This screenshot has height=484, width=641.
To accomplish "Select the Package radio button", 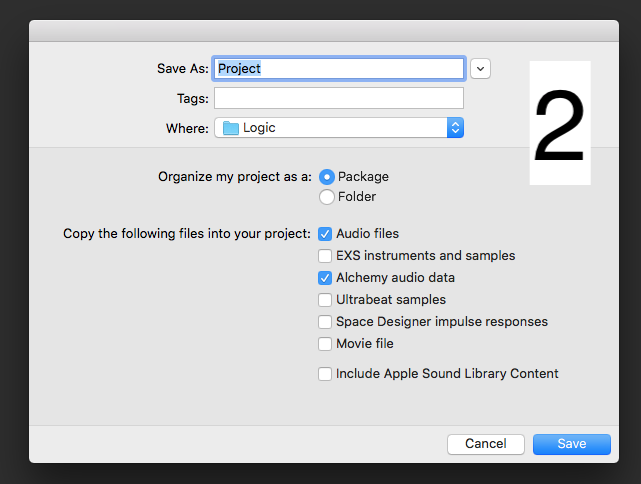I will [327, 177].
